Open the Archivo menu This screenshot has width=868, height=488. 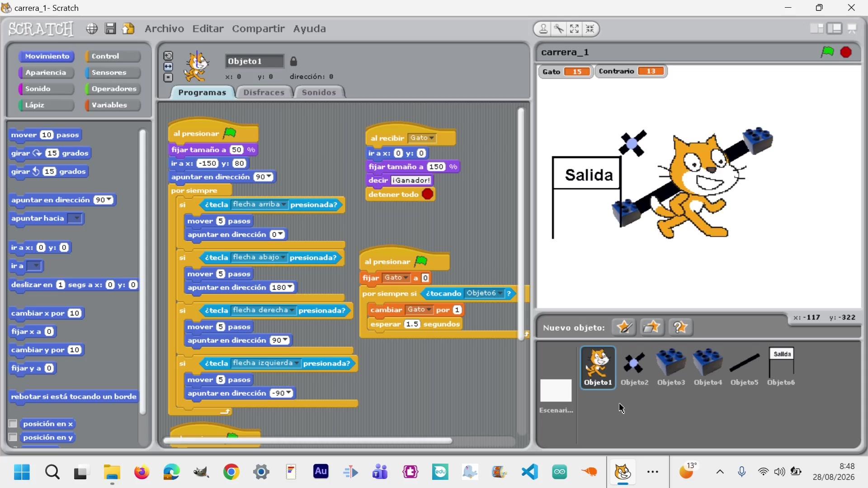(164, 28)
